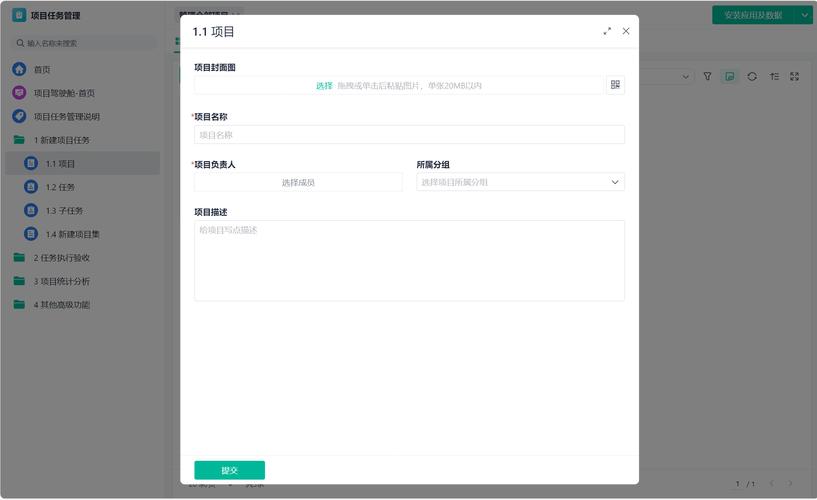Image resolution: width=817 pixels, height=500 pixels.
Task: Click the form icon beside 1.1 项目
Action: tap(31, 164)
